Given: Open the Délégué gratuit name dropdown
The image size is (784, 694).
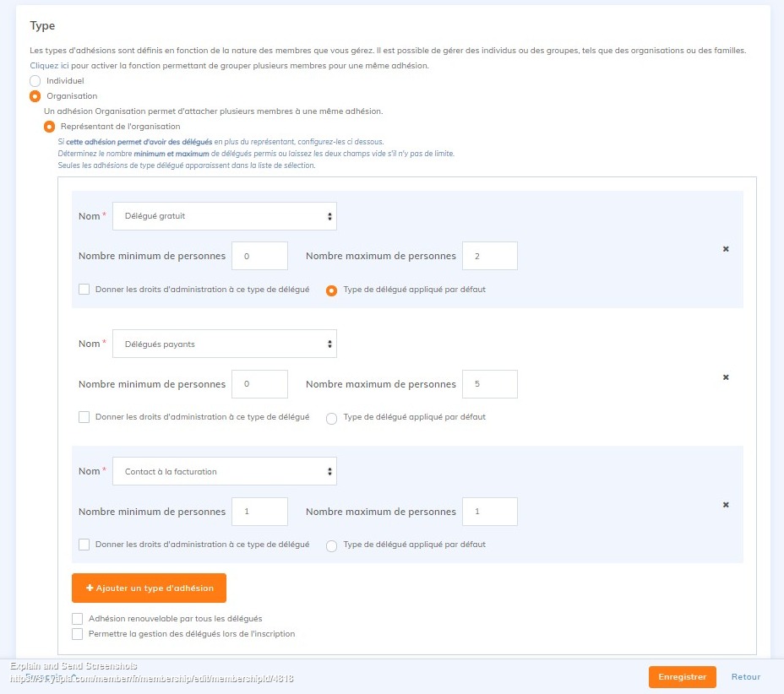Looking at the screenshot, I should (x=225, y=216).
